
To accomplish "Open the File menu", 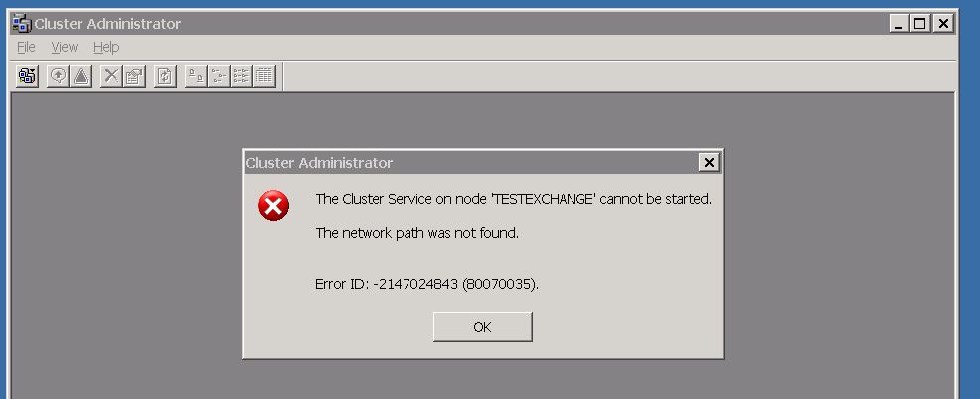I will click(26, 47).
